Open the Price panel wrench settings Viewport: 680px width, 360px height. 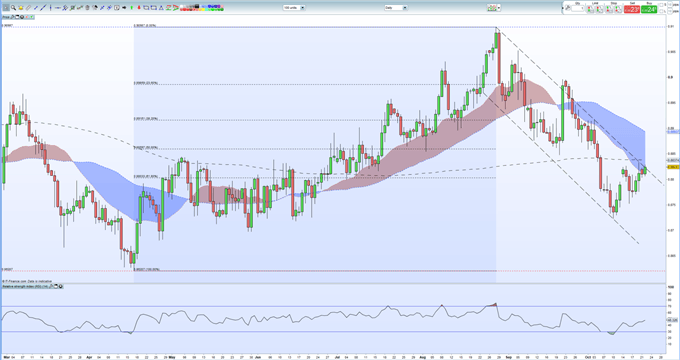pyautogui.click(x=12, y=17)
